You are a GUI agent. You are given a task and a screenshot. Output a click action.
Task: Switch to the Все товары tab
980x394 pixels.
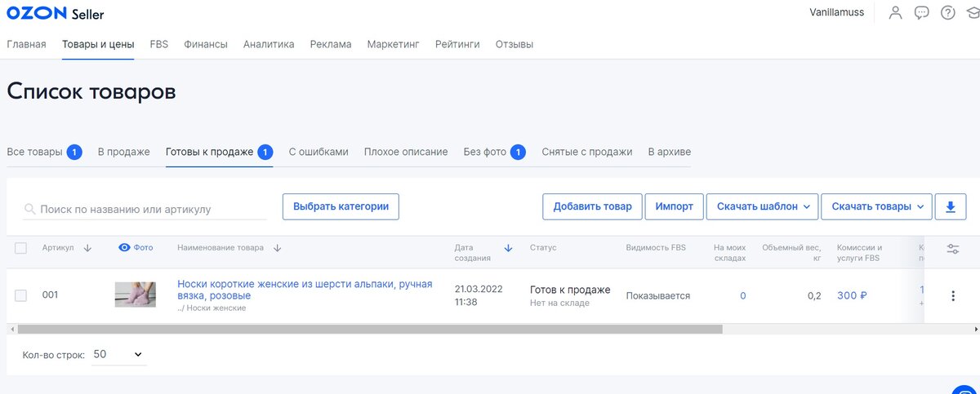[x=44, y=152]
